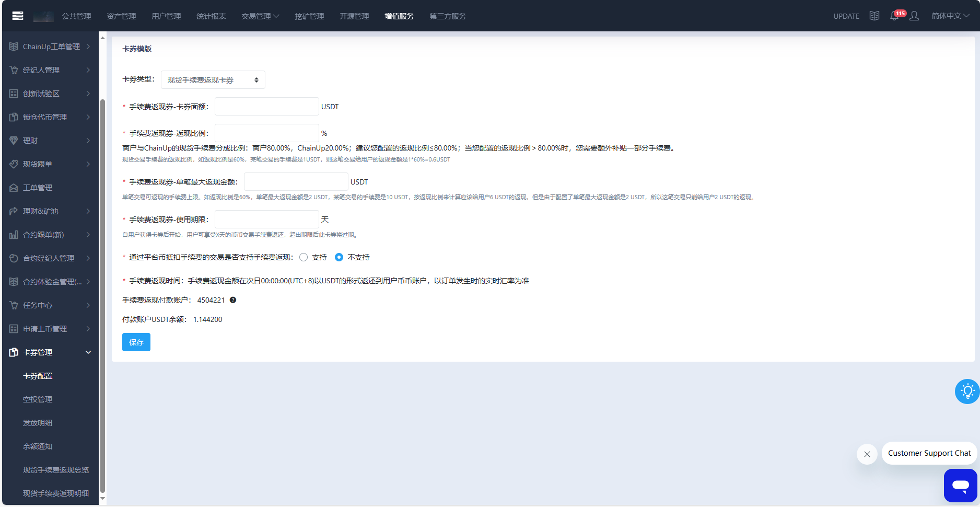Expand ChainUp工单管理 chevron
Screen dimensions: 980x507
88,47
